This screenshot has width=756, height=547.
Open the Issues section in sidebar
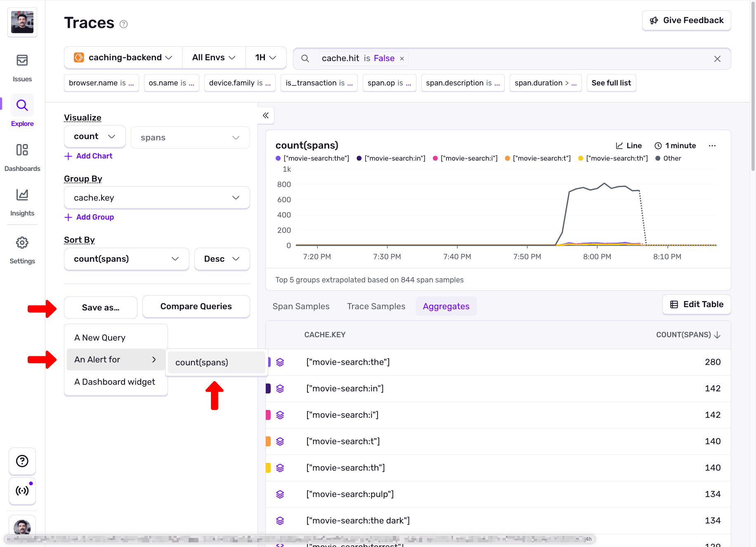point(22,68)
